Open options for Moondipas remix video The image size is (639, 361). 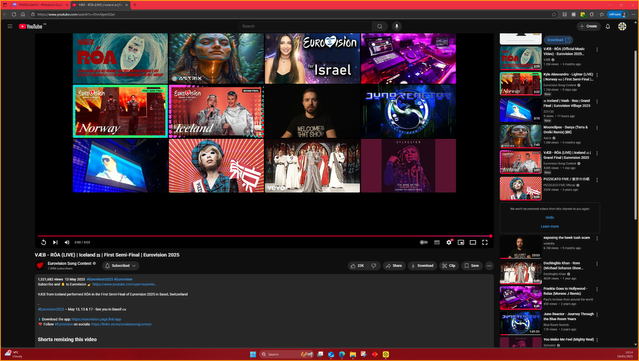(x=597, y=128)
